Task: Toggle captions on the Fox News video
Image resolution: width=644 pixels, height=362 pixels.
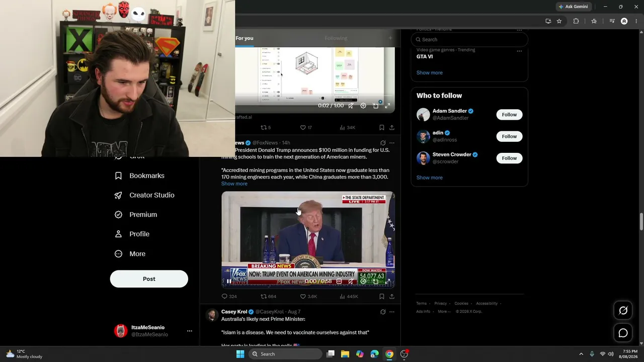Action: (339, 282)
